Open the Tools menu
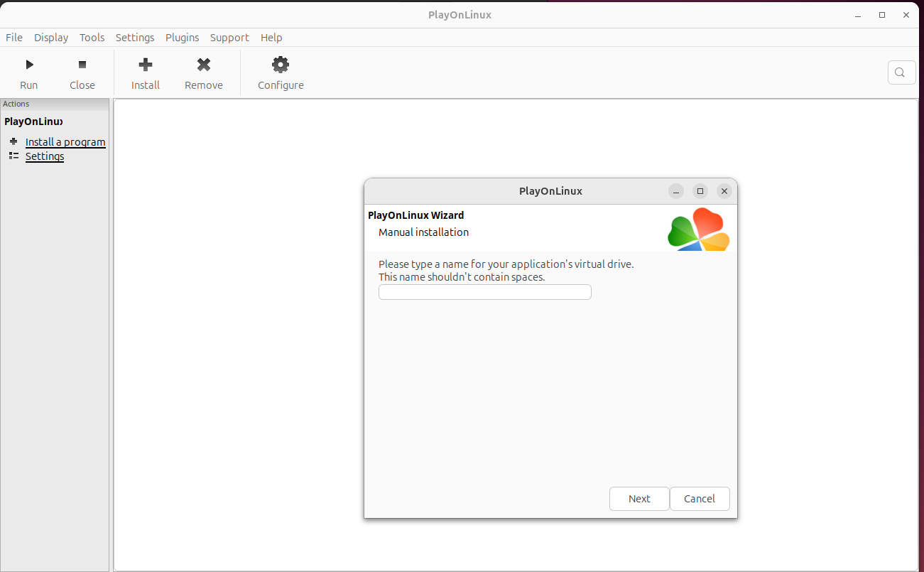 [x=92, y=38]
